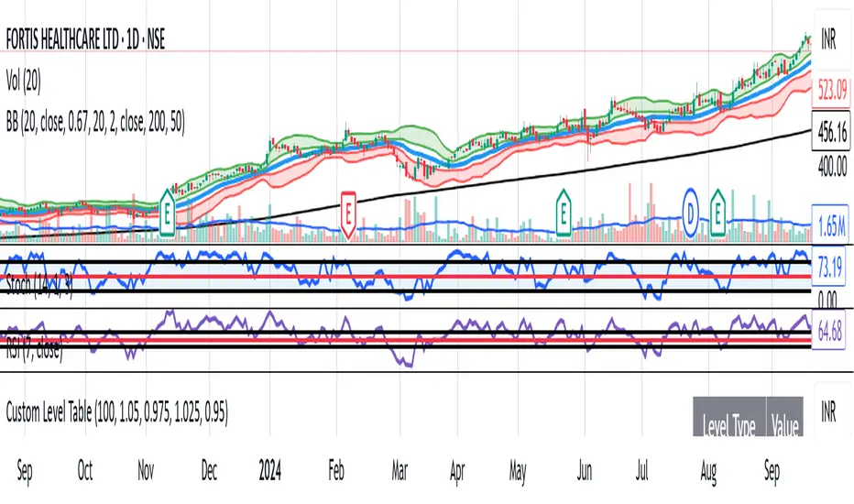Click the blue dividend D marker

coord(691,213)
